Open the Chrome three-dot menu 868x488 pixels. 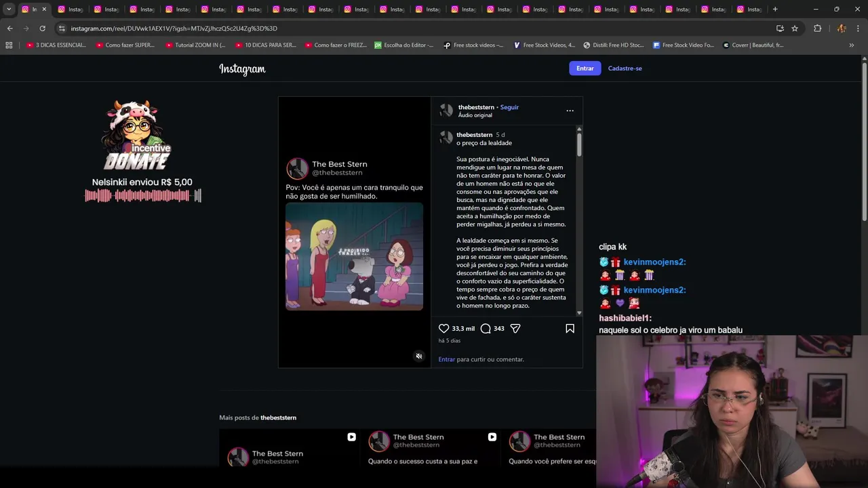click(x=858, y=28)
